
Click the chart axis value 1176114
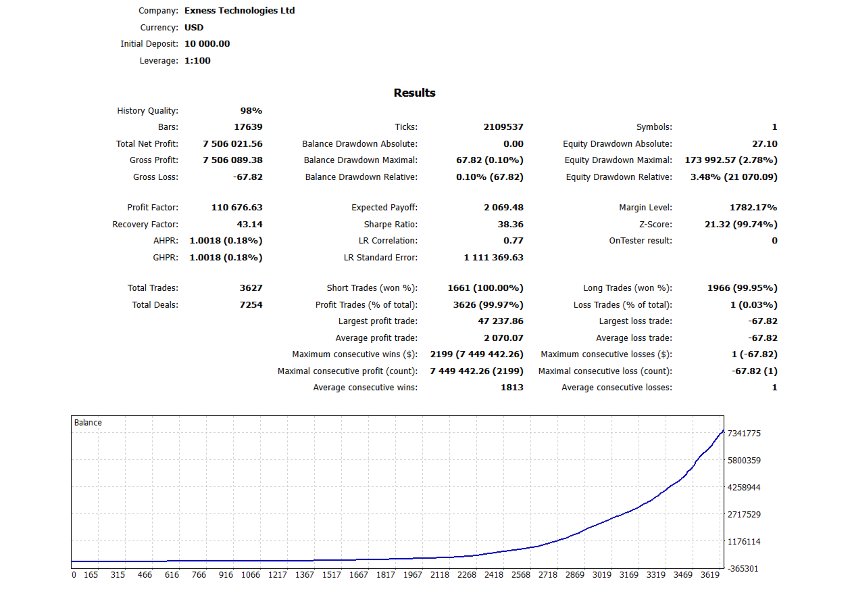coord(744,541)
